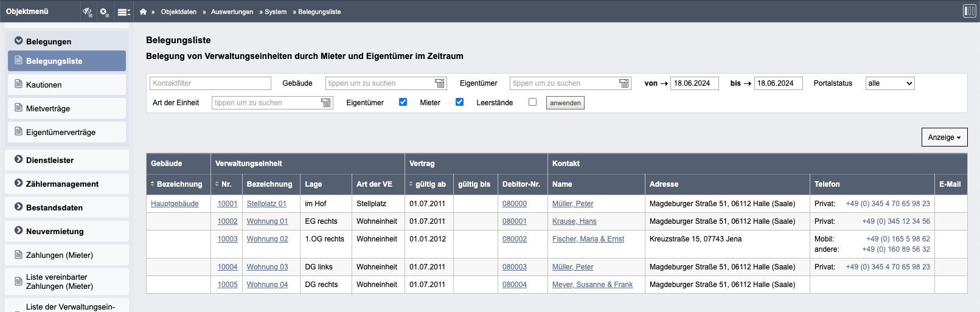
Task: Open Eigentümerverträge menu item
Action: 67,132
